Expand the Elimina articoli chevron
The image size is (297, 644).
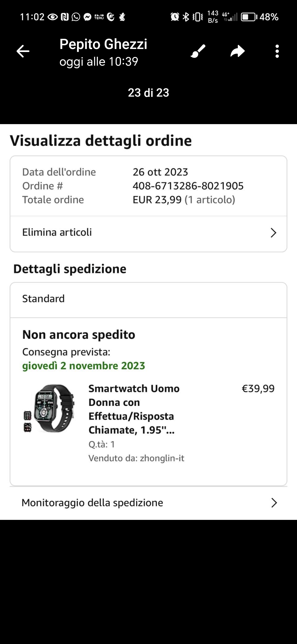(x=273, y=233)
